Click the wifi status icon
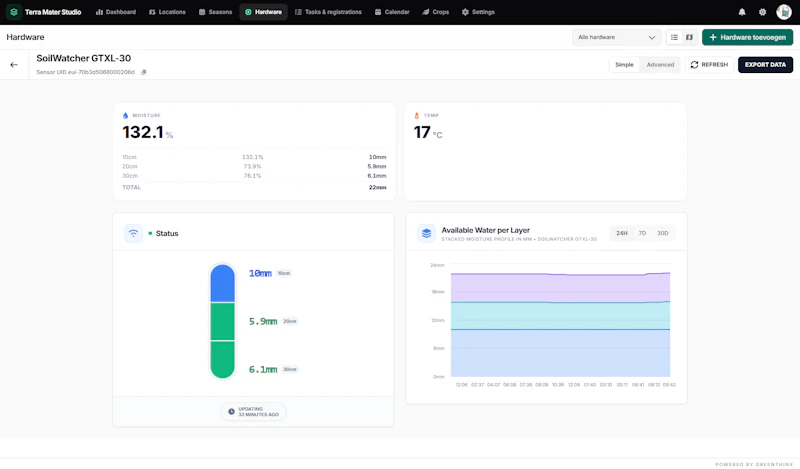 (x=133, y=233)
